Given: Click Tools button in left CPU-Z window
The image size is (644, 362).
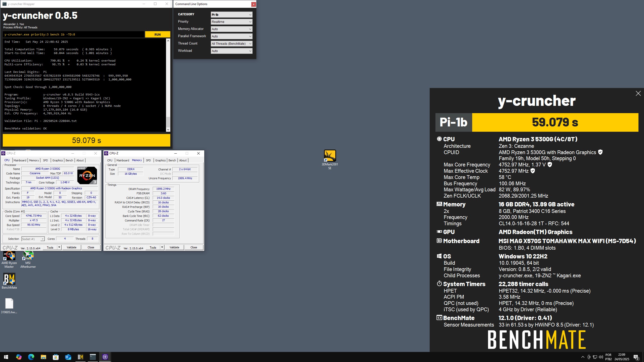Looking at the screenshot, I should pyautogui.click(x=50, y=247).
